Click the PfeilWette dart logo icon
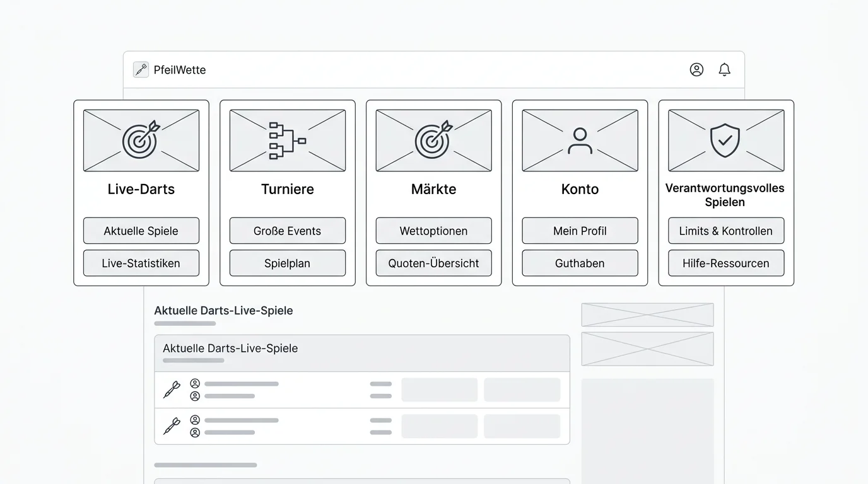This screenshot has height=484, width=868. tap(141, 70)
